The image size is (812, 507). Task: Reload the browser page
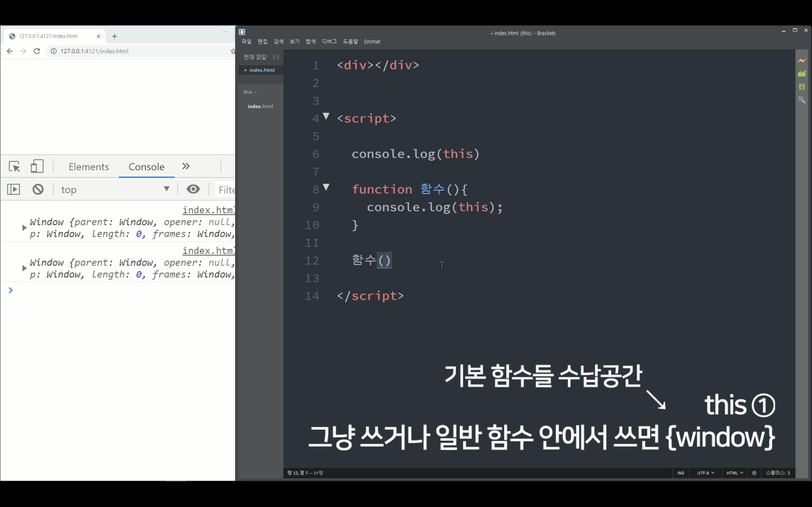pyautogui.click(x=37, y=51)
